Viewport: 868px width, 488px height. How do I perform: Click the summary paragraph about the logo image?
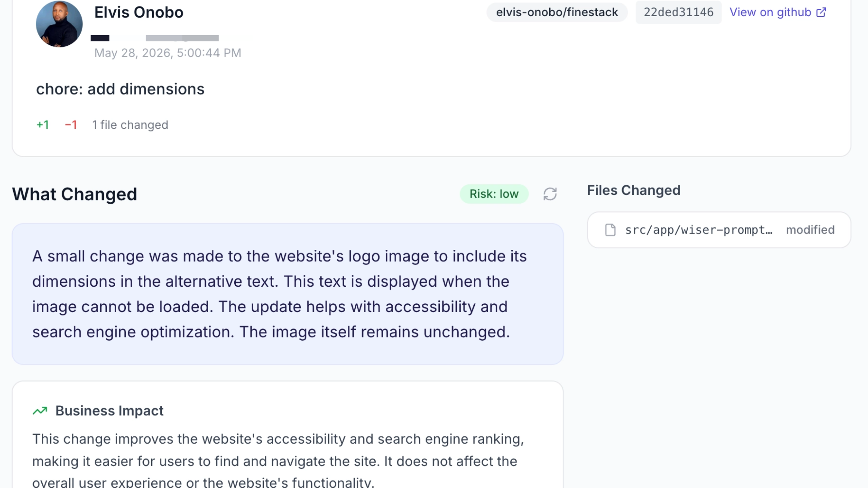[x=279, y=294]
